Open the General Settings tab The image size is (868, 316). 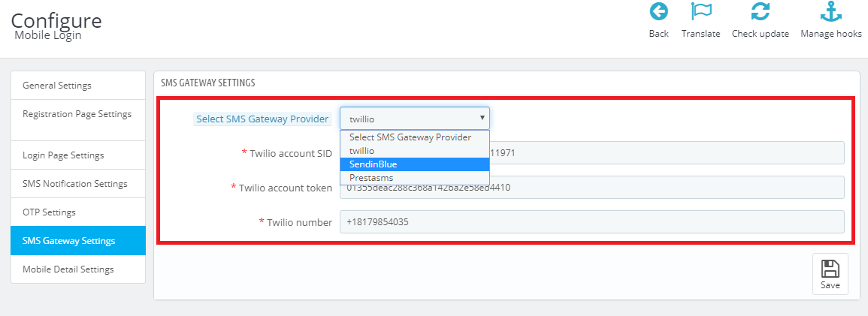pos(78,86)
